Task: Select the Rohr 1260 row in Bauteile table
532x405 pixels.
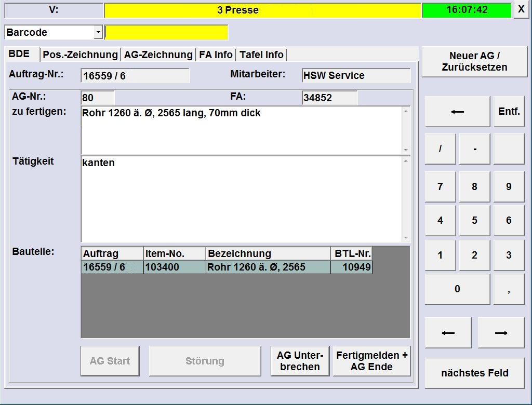Action: pyautogui.click(x=226, y=267)
